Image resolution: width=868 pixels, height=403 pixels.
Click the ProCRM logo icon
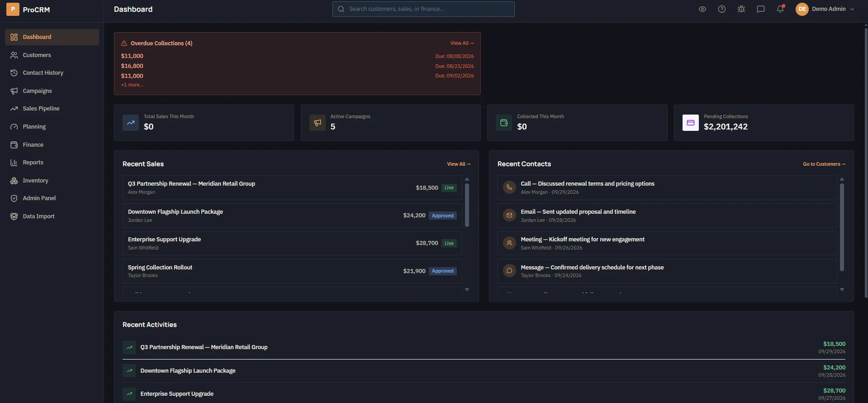tap(13, 9)
